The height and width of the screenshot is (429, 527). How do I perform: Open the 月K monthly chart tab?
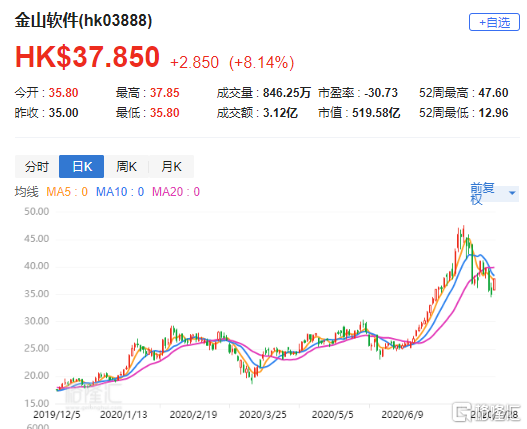(x=171, y=166)
